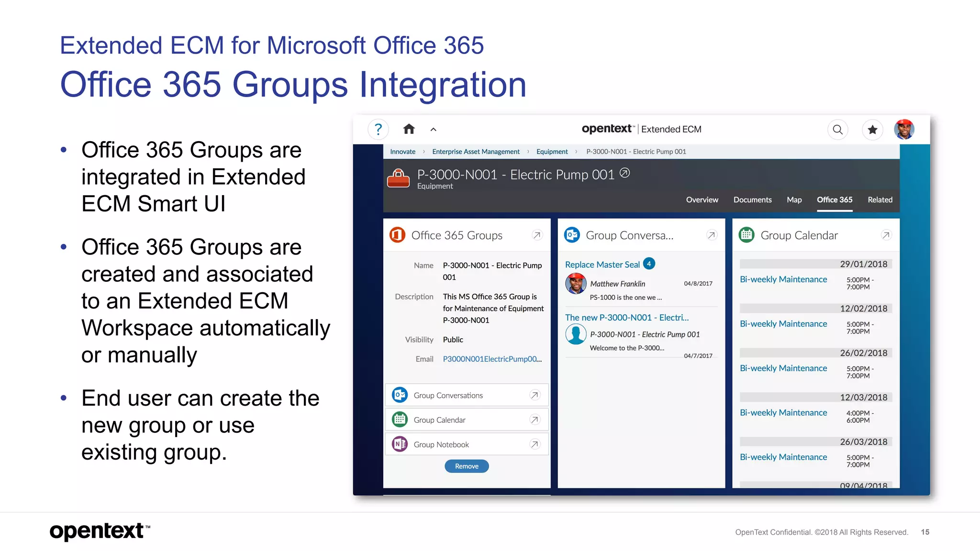Switch to the Related tab
Viewport: 980px width, 551px height.
[880, 200]
